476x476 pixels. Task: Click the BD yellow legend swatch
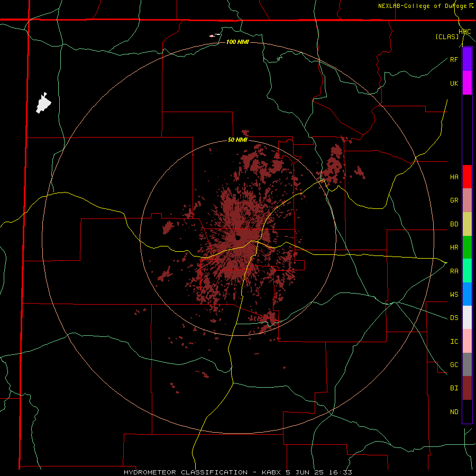(467, 224)
